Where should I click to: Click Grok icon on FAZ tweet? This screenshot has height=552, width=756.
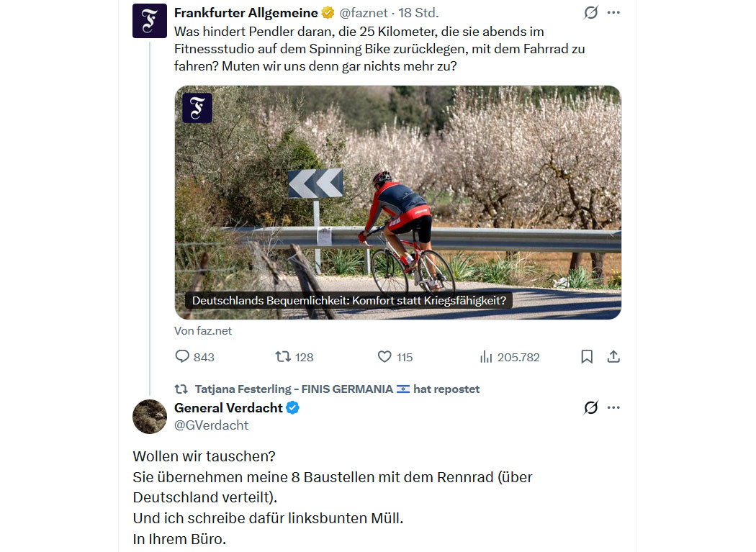(590, 13)
